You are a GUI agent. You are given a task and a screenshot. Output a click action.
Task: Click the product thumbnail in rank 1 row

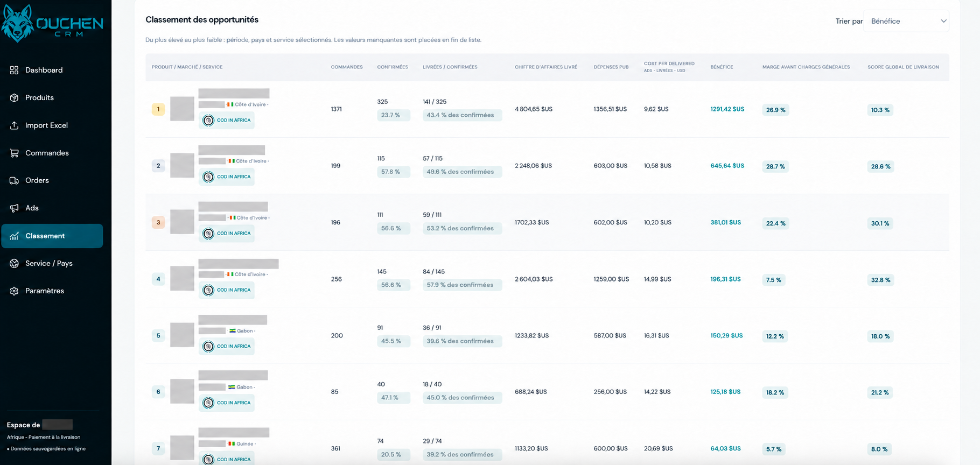pyautogui.click(x=182, y=109)
